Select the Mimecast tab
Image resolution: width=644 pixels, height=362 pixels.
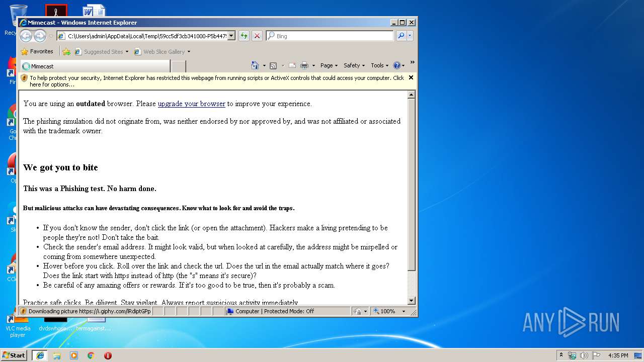(x=95, y=66)
